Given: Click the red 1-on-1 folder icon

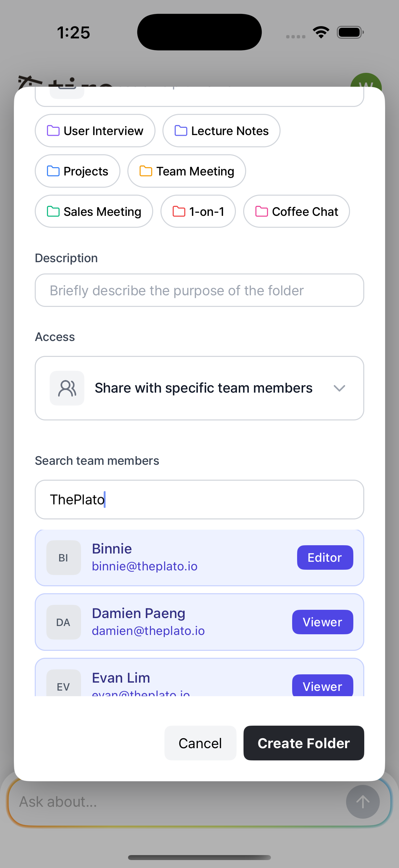Looking at the screenshot, I should [x=179, y=212].
